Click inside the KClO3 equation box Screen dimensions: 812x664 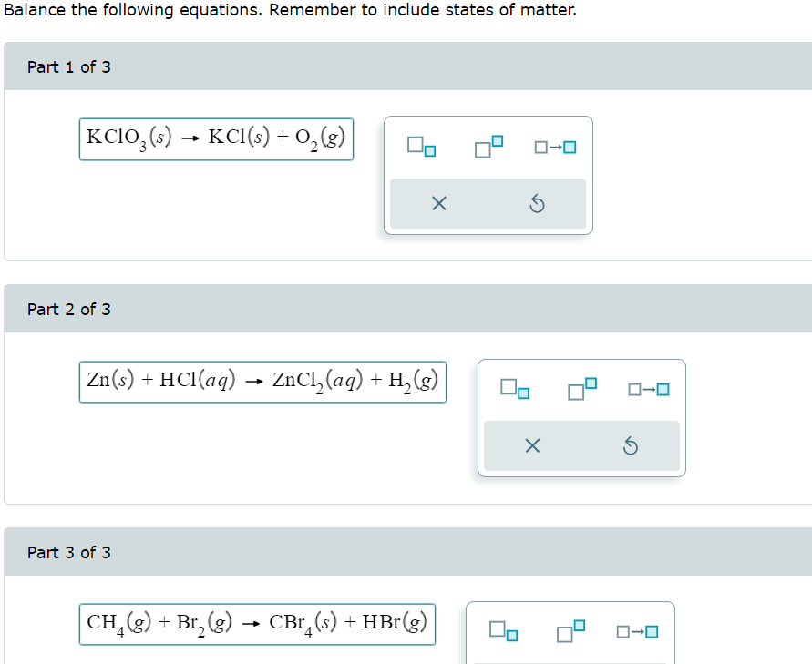(215, 139)
